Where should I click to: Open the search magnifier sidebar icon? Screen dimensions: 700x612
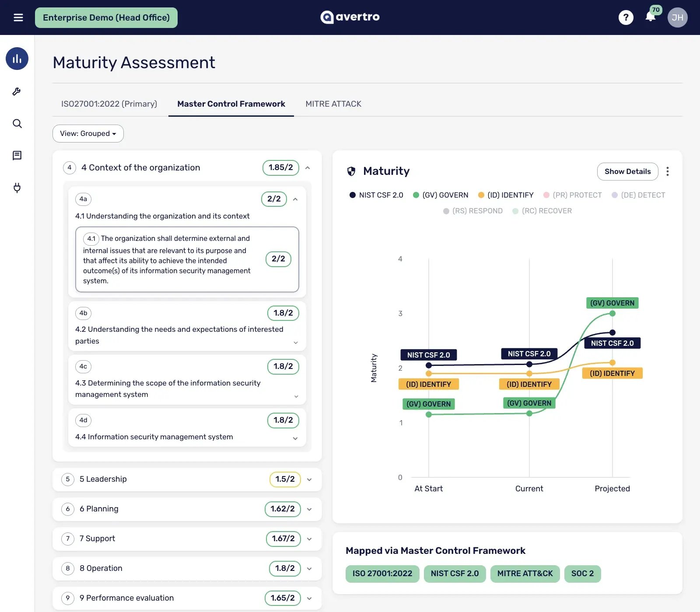coord(17,124)
